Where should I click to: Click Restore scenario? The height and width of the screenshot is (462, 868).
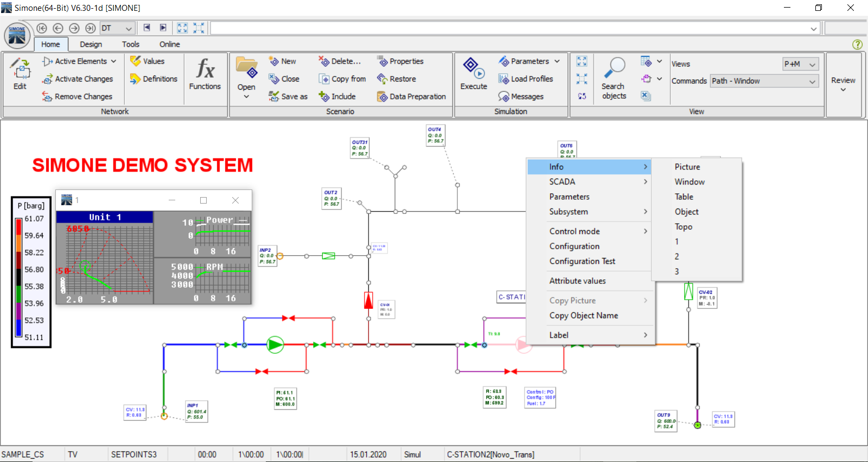[x=396, y=79]
